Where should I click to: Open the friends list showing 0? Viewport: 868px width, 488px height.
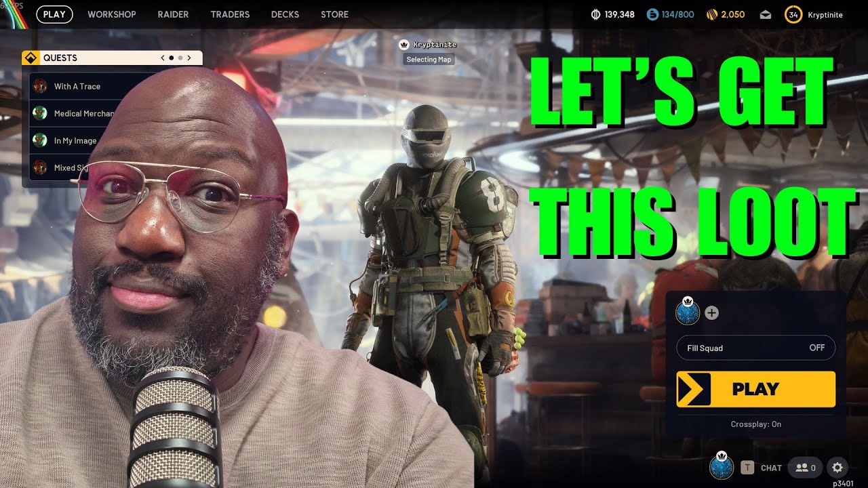click(805, 468)
